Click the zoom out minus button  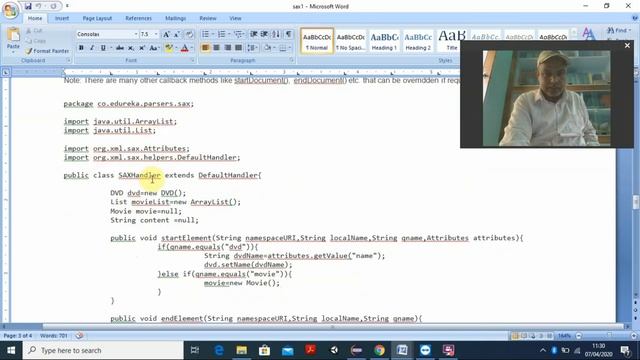[x=579, y=336]
